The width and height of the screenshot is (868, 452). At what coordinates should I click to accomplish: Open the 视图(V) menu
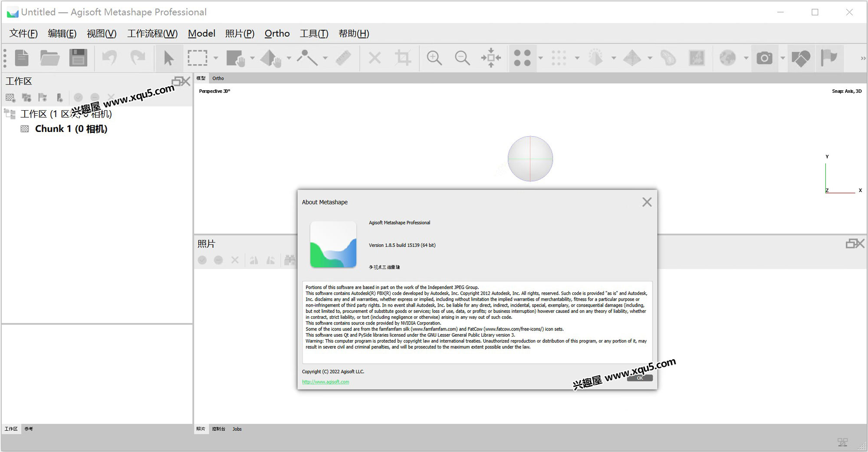(x=102, y=33)
